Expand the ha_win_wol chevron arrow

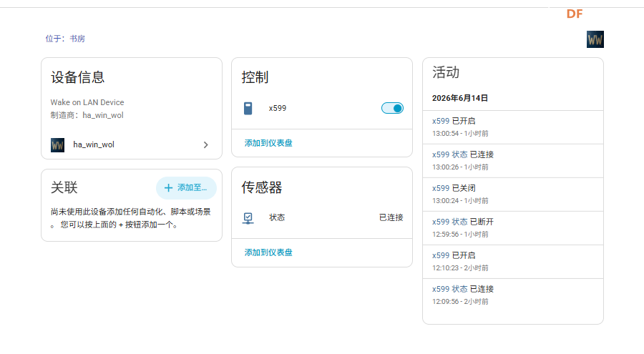(x=206, y=145)
